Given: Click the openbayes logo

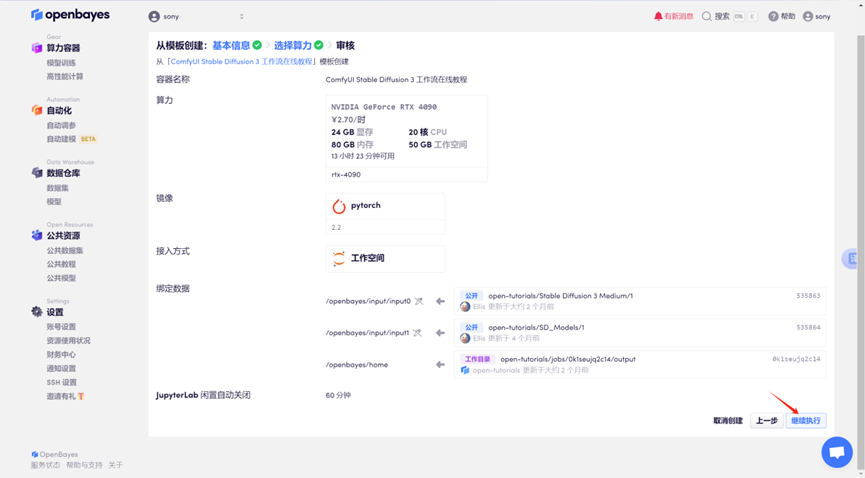Looking at the screenshot, I should pos(70,15).
